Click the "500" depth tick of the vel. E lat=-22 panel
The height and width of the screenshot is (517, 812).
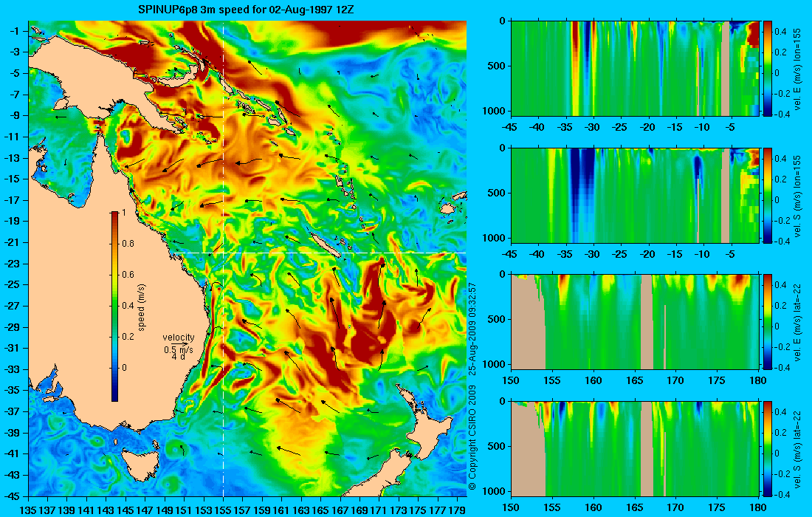click(497, 319)
